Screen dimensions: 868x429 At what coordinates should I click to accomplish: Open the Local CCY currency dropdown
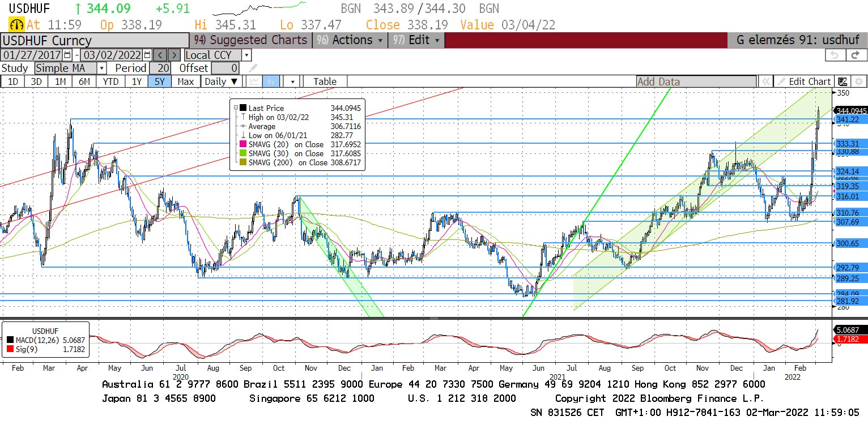(246, 55)
